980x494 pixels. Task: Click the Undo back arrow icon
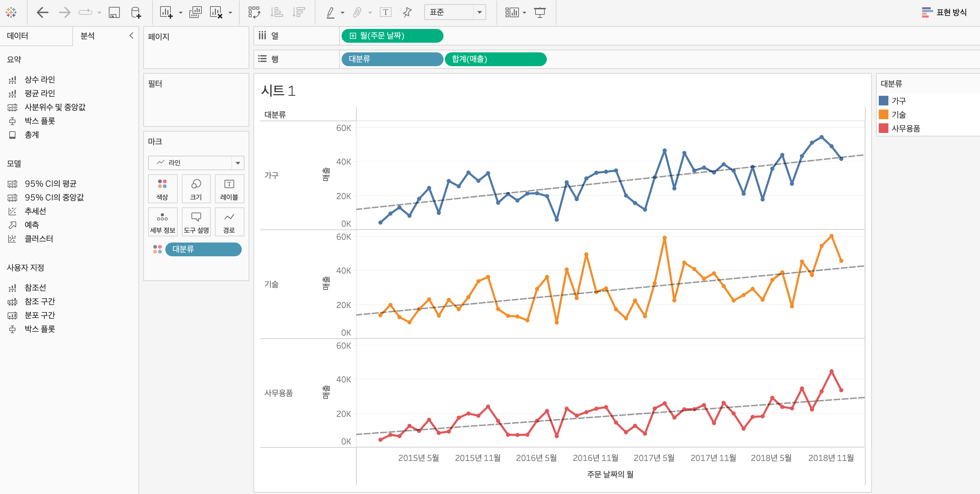pos(43,12)
